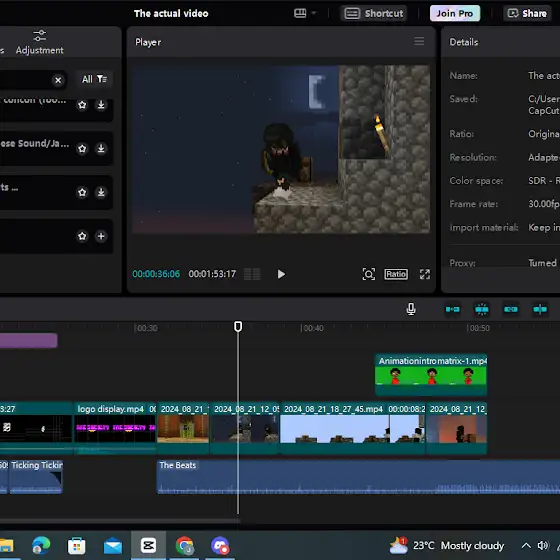
Task: Select the last 2024_08_21_12 sunset clip
Action: pyautogui.click(x=456, y=428)
